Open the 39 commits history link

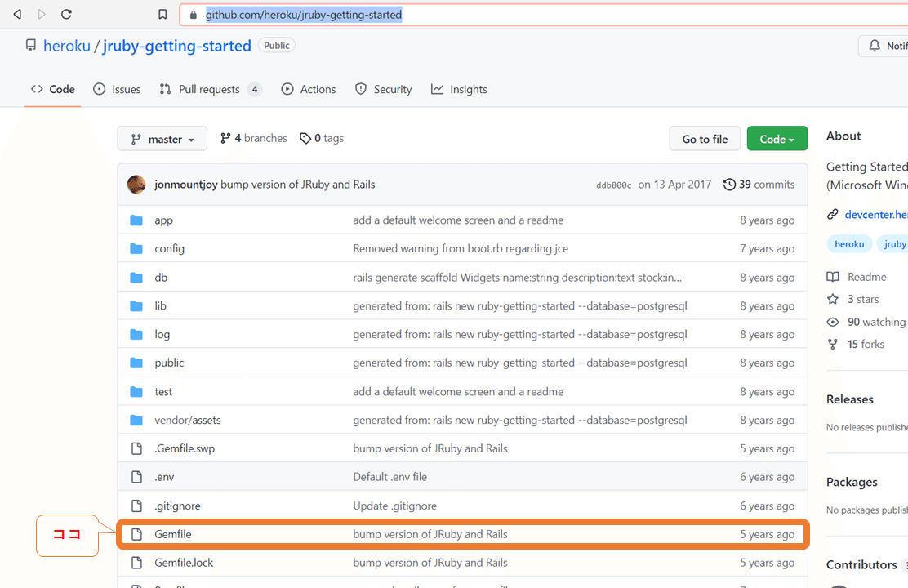click(759, 185)
